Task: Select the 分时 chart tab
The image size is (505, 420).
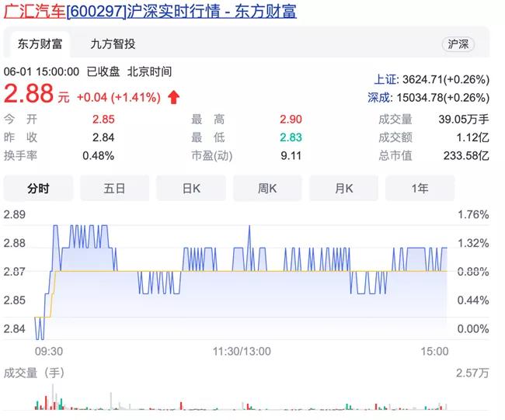Action: pyautogui.click(x=38, y=189)
